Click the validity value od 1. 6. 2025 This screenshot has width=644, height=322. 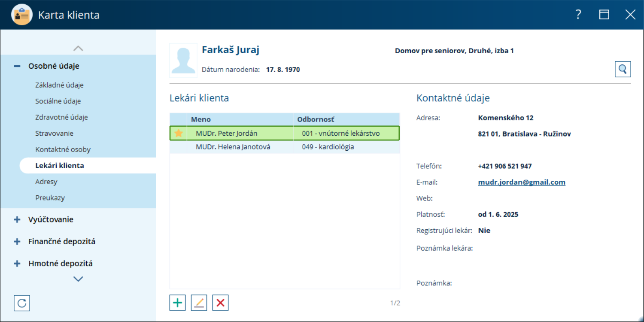[498, 214]
